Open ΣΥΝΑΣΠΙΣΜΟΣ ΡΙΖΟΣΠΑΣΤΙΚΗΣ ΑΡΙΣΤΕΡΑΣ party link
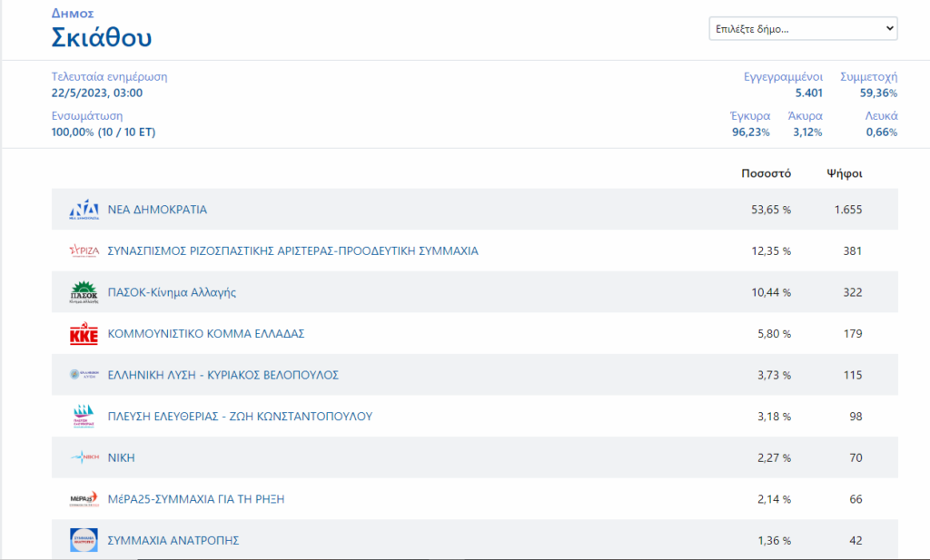This screenshot has height=560, width=930. pos(292,251)
